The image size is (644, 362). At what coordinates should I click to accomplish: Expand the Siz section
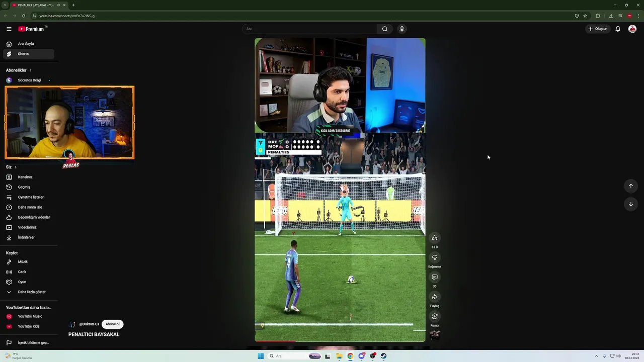coord(11,167)
